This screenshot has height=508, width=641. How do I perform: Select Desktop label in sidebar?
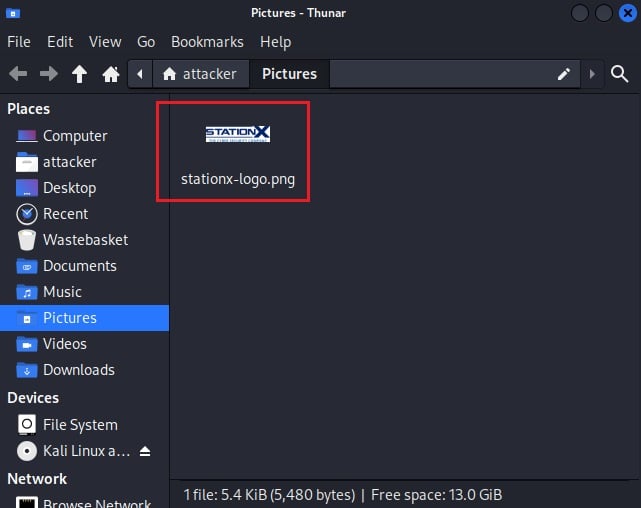tap(69, 188)
